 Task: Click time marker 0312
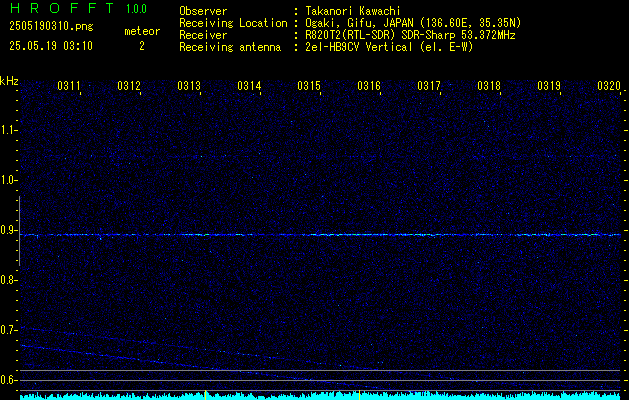point(129,86)
